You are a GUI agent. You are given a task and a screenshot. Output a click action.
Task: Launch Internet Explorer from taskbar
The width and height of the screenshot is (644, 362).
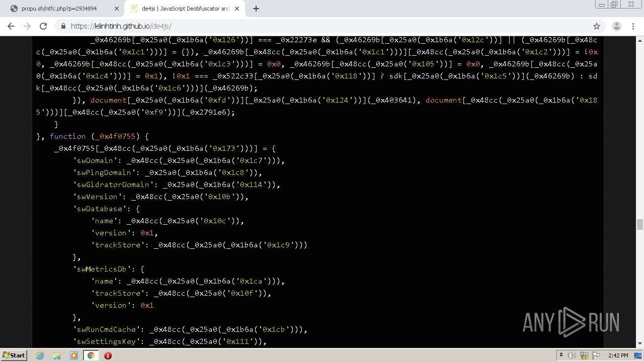(40, 355)
